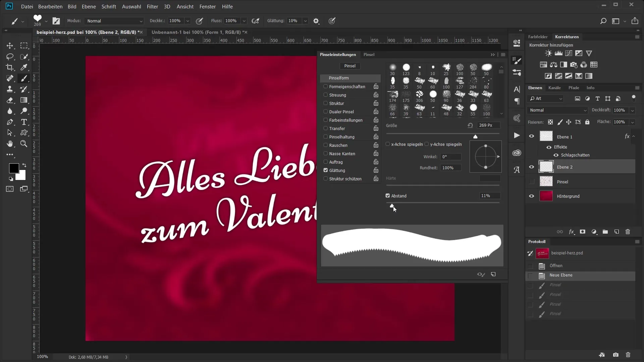Viewport: 644px width, 362px height.
Task: Select the Horizontal Type tool
Action: [x=24, y=122]
